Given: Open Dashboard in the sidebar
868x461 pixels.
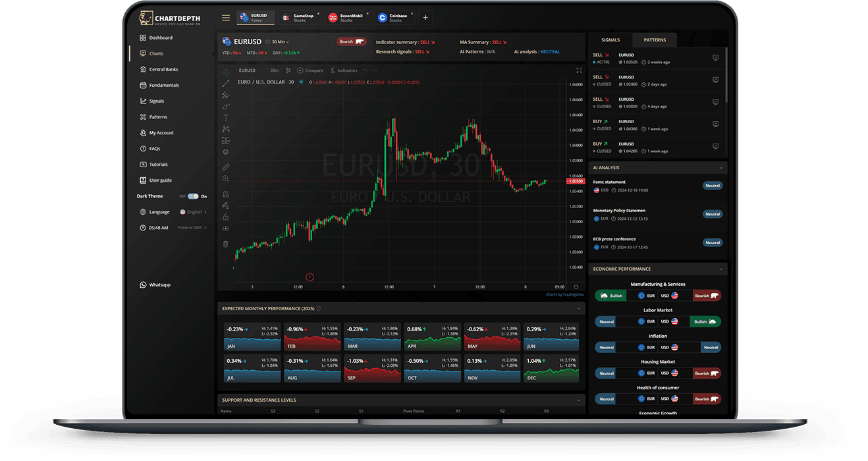Looking at the screenshot, I should tap(156, 38).
